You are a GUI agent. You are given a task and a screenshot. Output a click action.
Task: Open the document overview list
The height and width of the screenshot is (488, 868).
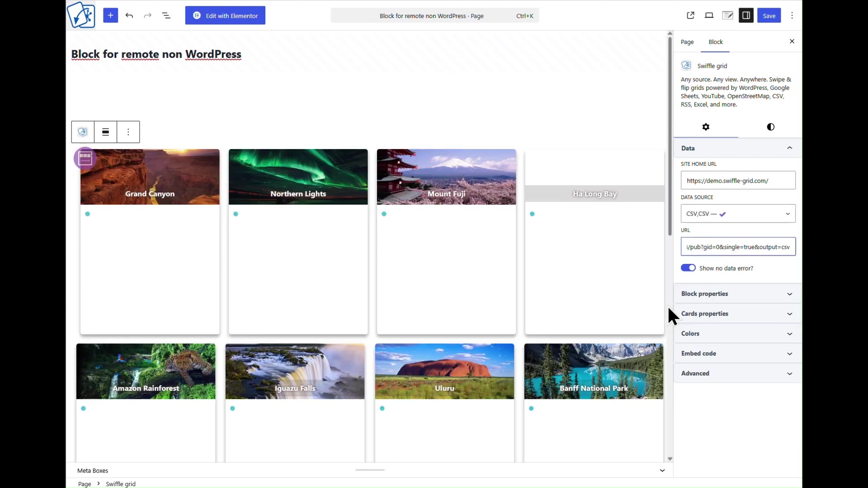tap(166, 15)
